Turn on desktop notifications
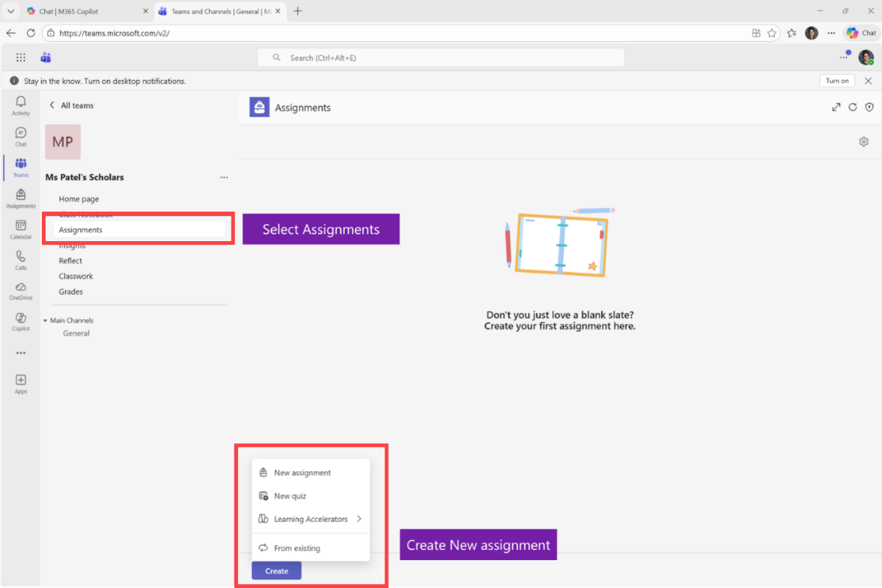Image resolution: width=882 pixels, height=588 pixels. (837, 81)
